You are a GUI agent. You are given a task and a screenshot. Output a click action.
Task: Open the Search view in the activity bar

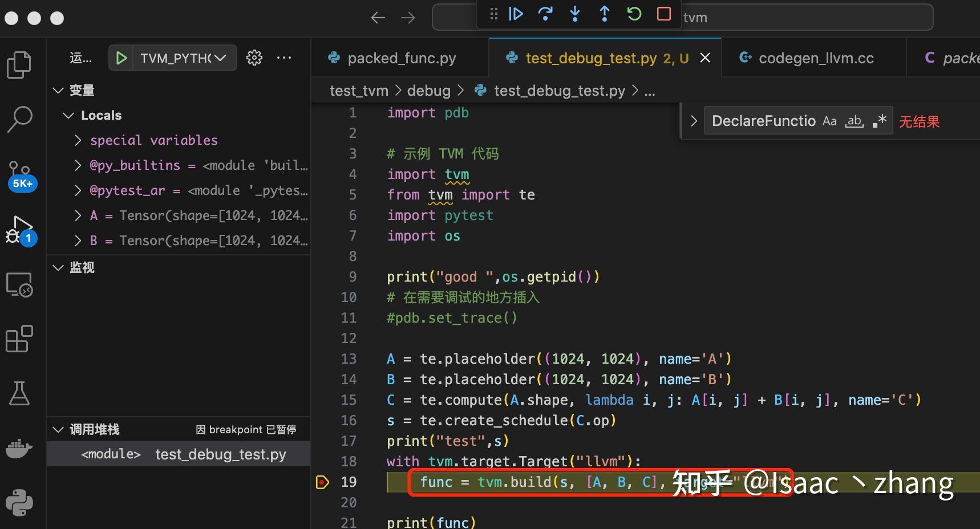pos(20,119)
